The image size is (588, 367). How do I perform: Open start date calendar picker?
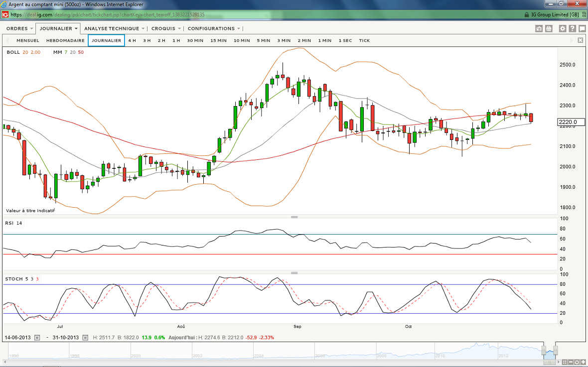pyautogui.click(x=36, y=338)
